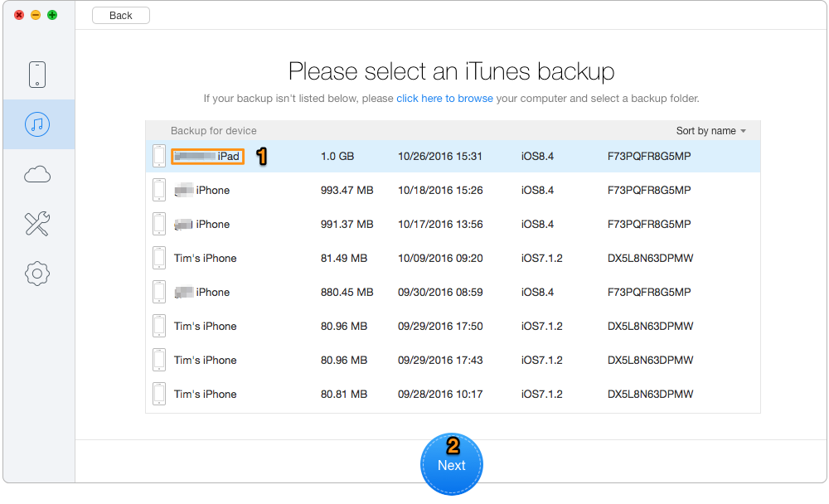Screen dimensions: 829x504
Task: Select the iPad backup row
Action: [x=453, y=157]
